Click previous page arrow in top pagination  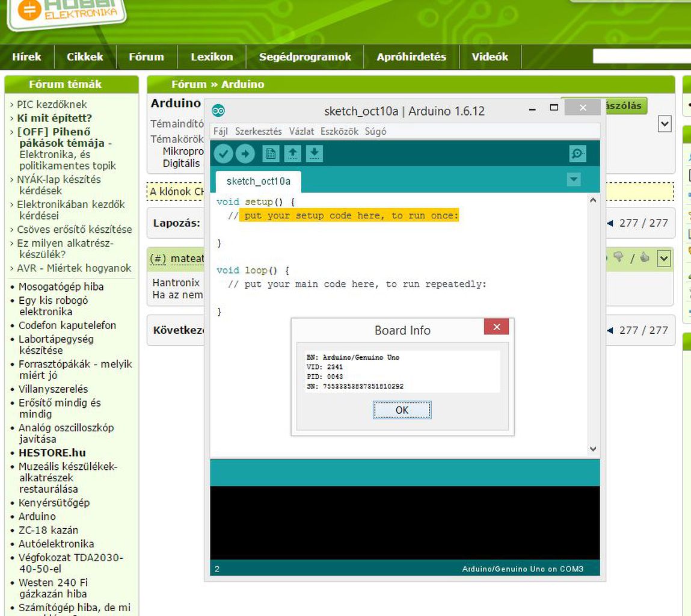tap(610, 223)
